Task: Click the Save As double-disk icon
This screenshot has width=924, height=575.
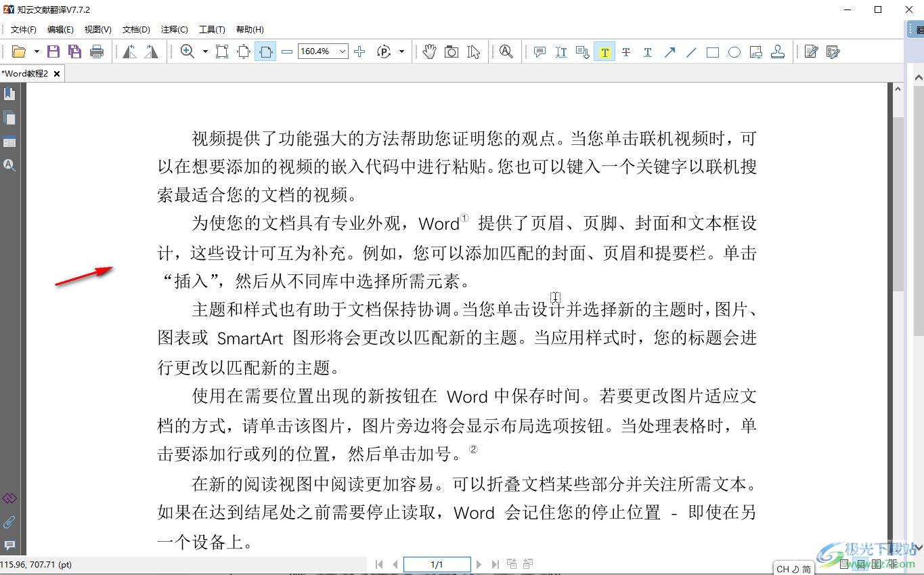Action: coord(75,51)
